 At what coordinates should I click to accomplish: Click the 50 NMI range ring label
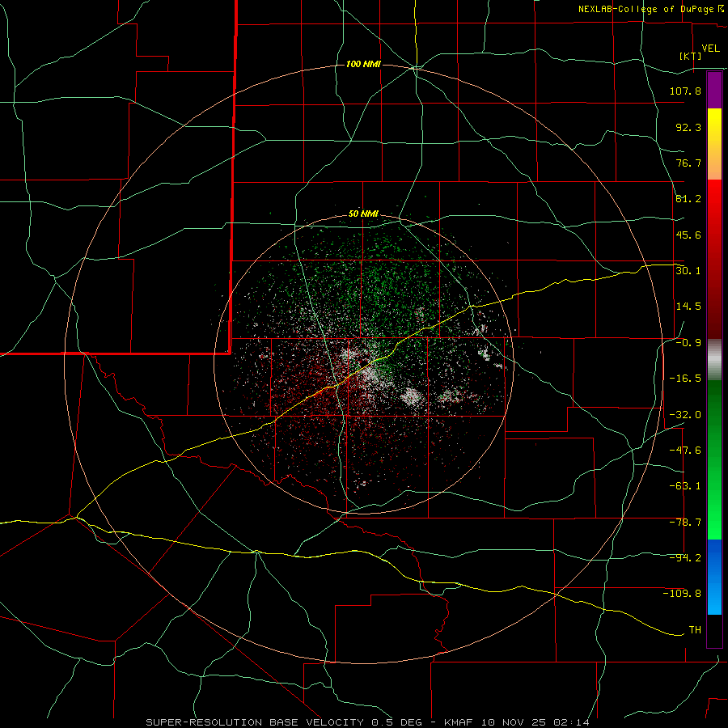click(x=363, y=214)
